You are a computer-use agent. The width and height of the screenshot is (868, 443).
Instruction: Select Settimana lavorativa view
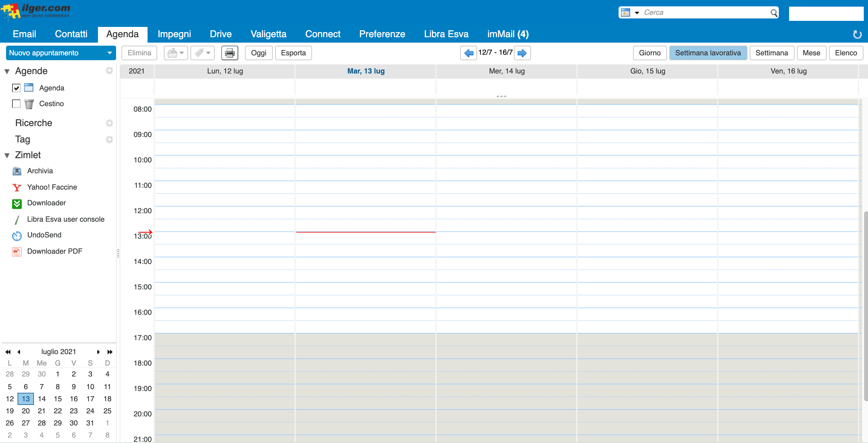click(x=708, y=53)
